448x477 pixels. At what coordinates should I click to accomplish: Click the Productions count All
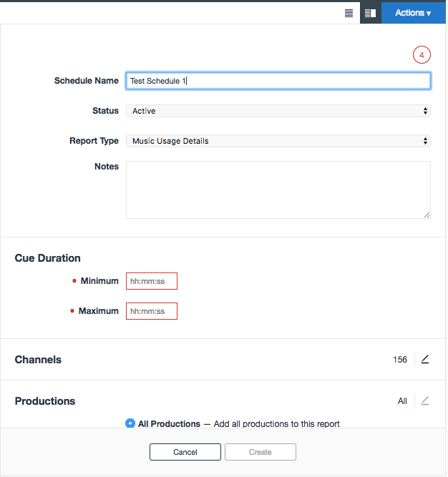pyautogui.click(x=402, y=401)
